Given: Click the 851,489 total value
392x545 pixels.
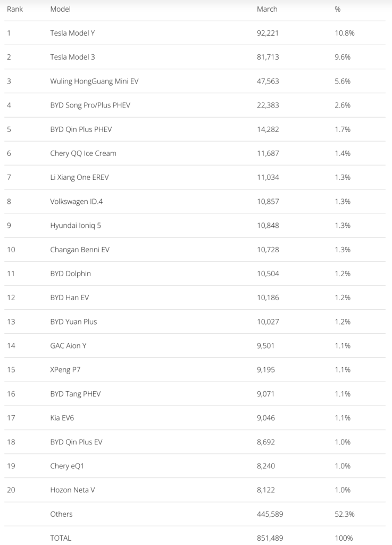Looking at the screenshot, I should pyautogui.click(x=270, y=538).
